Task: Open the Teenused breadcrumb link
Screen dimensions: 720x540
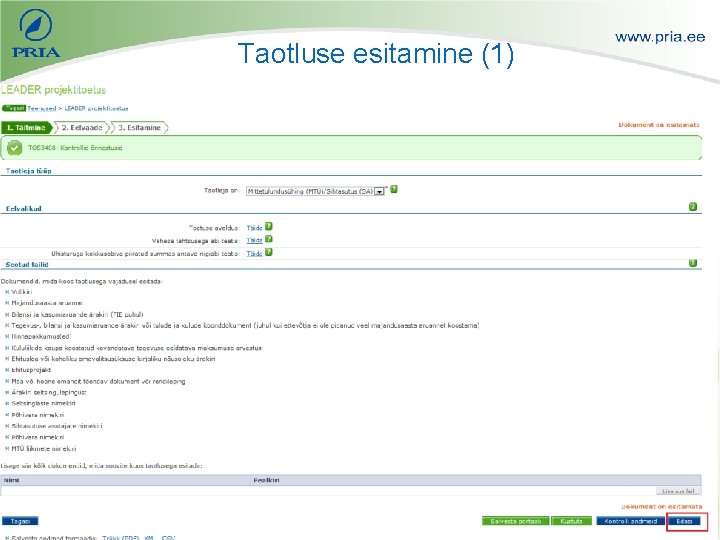Action: tap(41, 109)
